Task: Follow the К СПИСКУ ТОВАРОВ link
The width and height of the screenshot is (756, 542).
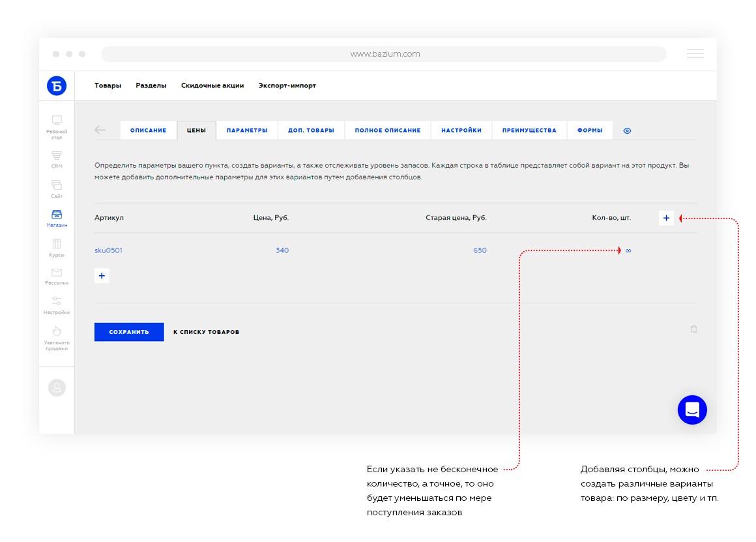Action: pyautogui.click(x=207, y=332)
